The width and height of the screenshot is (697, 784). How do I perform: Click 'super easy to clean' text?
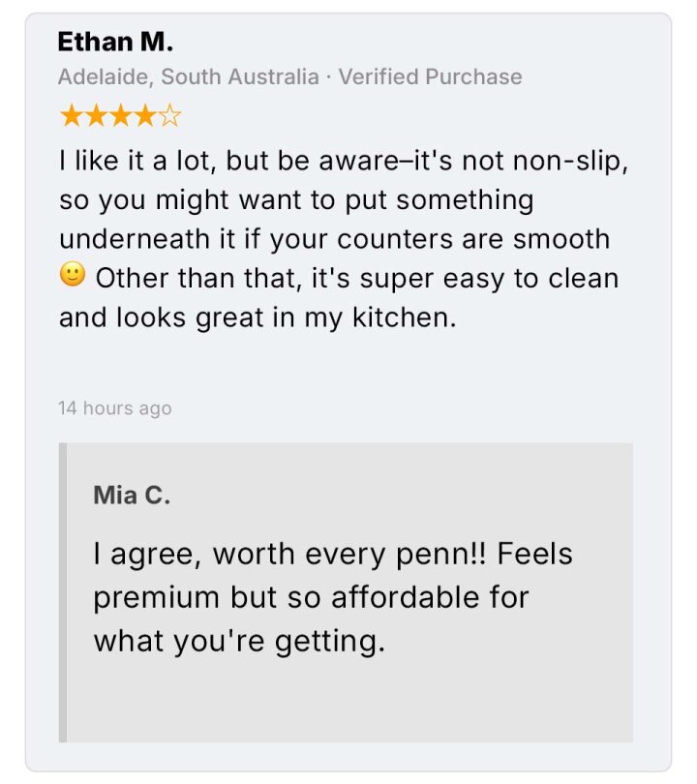pos(489,278)
